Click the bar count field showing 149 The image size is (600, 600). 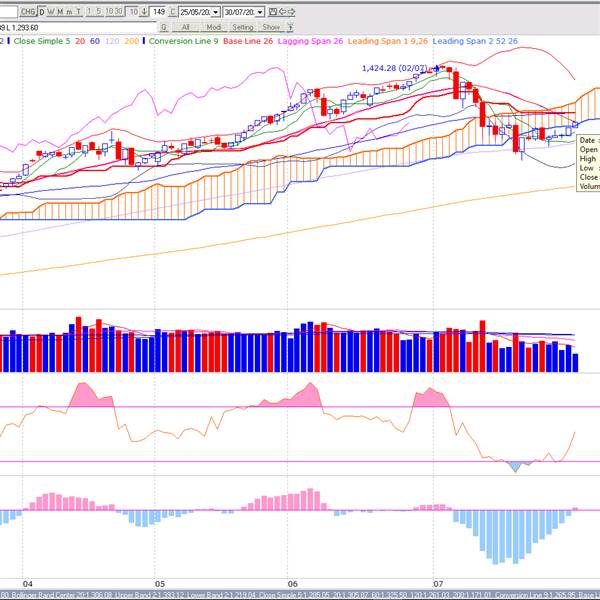click(158, 12)
